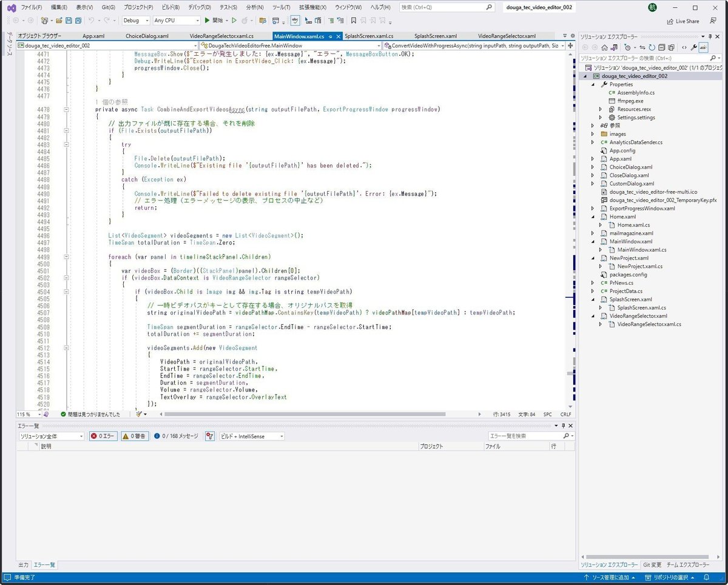Open properties wrench icon in Solution Explorer
728x585 pixels.
pos(694,47)
